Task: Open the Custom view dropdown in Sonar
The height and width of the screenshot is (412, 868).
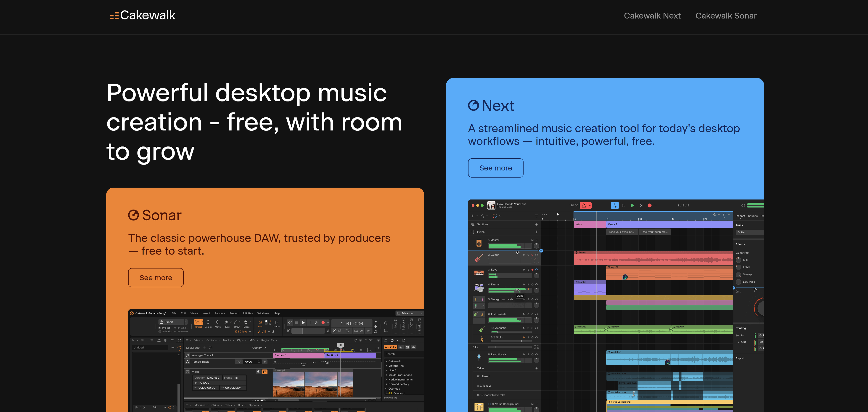Action: [x=259, y=348]
